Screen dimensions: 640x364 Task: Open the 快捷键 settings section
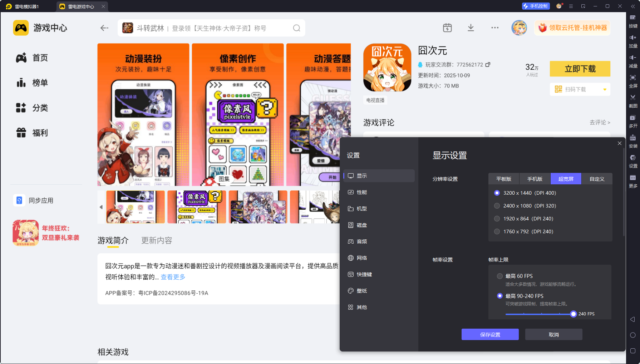tap(379, 274)
